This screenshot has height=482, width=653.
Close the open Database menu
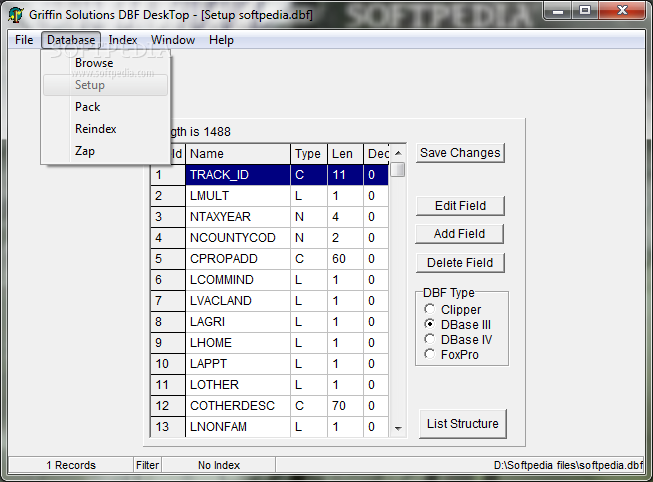71,40
